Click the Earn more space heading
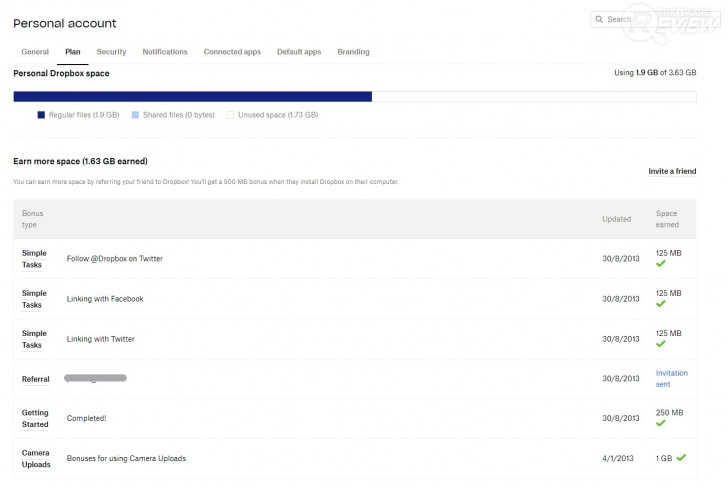Viewport: 728px width, 488px height. [80, 162]
